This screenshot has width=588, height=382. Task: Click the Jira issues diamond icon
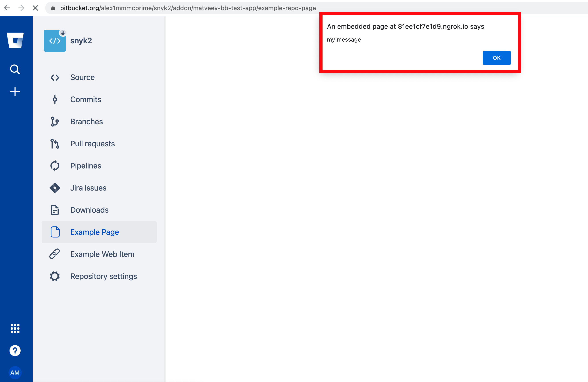point(55,188)
